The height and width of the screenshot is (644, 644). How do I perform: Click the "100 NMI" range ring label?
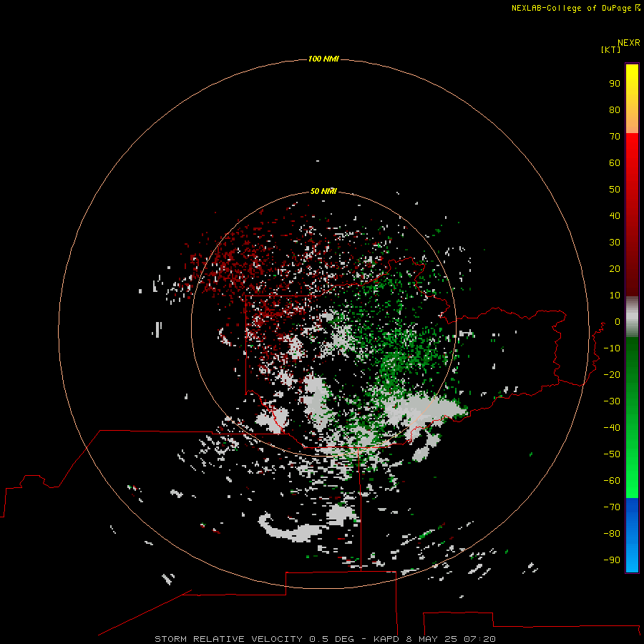(323, 59)
